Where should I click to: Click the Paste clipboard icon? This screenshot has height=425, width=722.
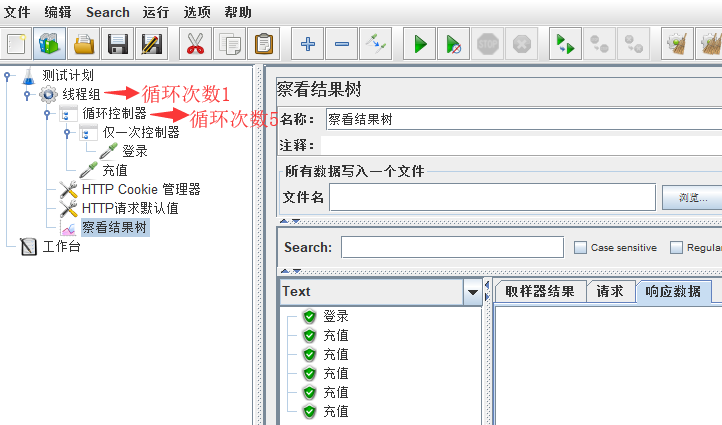(x=263, y=44)
